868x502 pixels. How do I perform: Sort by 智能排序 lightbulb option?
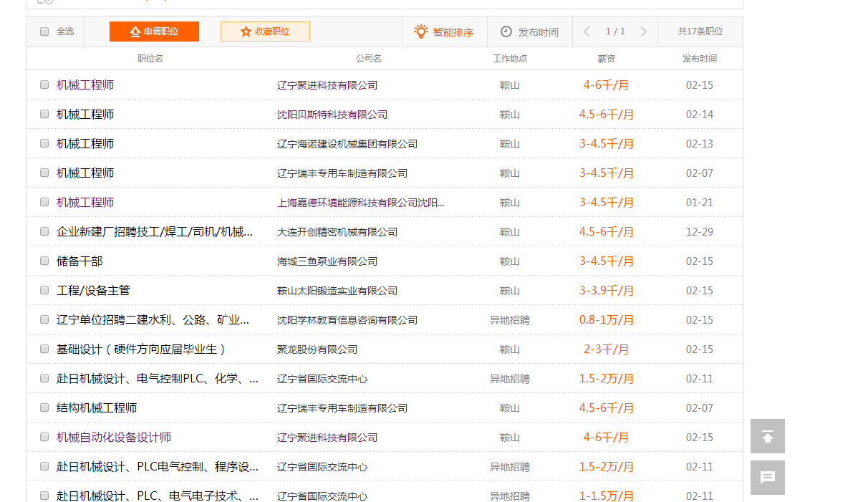[x=444, y=32]
